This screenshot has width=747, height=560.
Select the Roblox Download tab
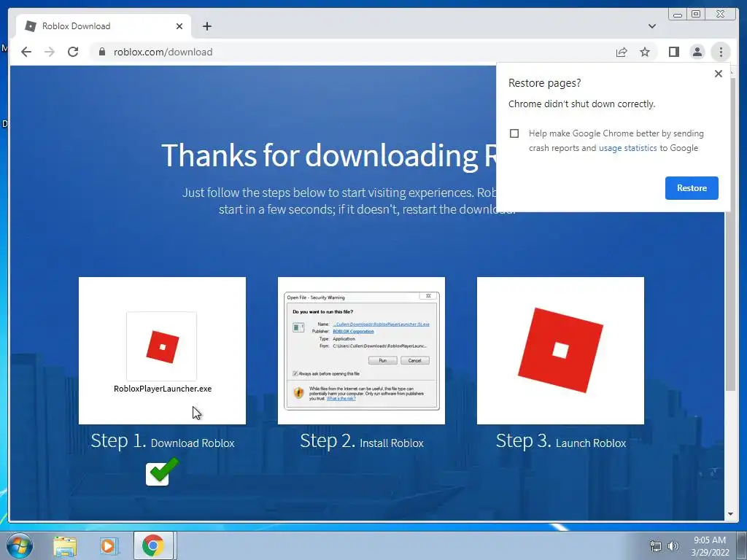(x=104, y=26)
